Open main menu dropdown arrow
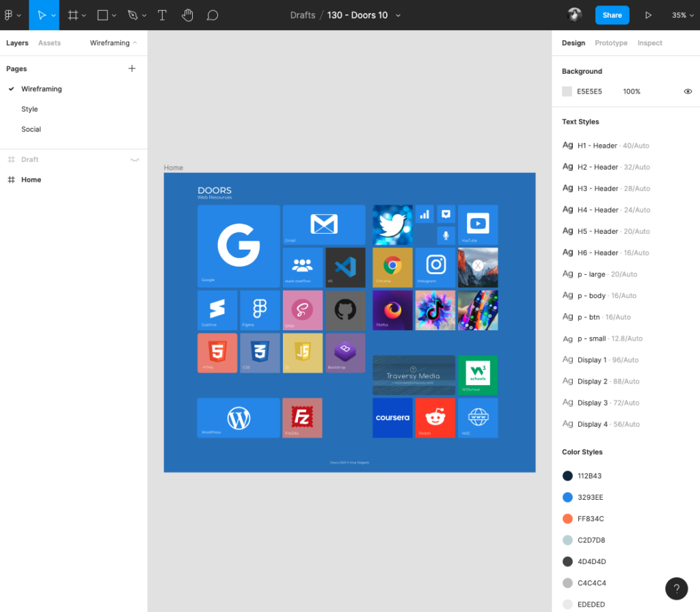Viewport: 700px width, 612px height. click(x=18, y=15)
